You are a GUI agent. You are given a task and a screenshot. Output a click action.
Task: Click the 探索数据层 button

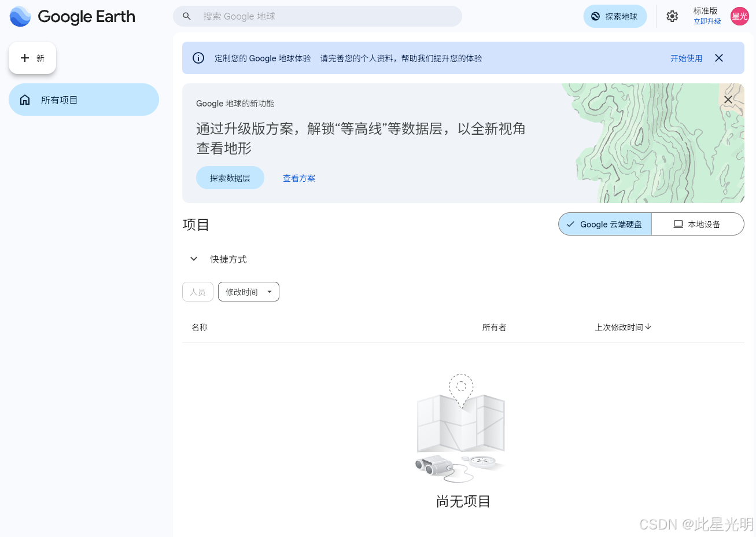click(x=230, y=178)
